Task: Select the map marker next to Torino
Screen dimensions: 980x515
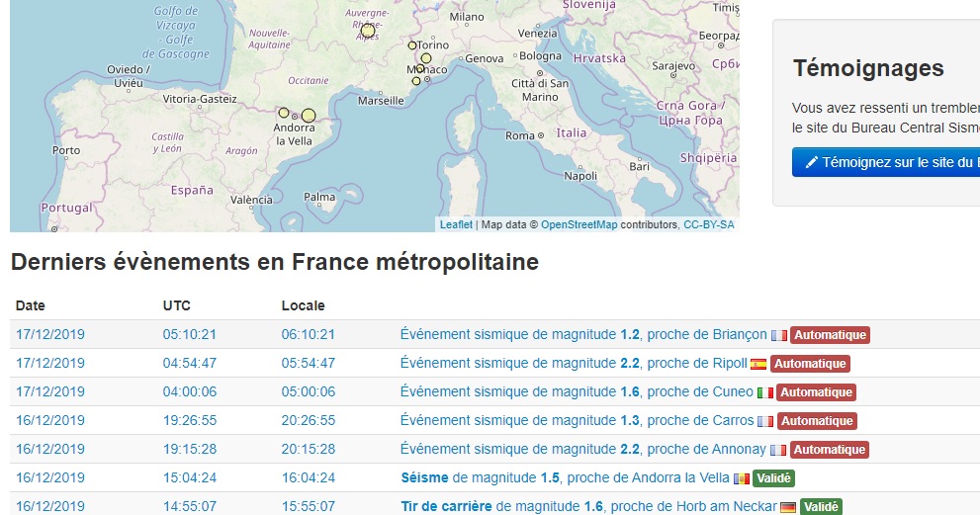Action: 412,45
